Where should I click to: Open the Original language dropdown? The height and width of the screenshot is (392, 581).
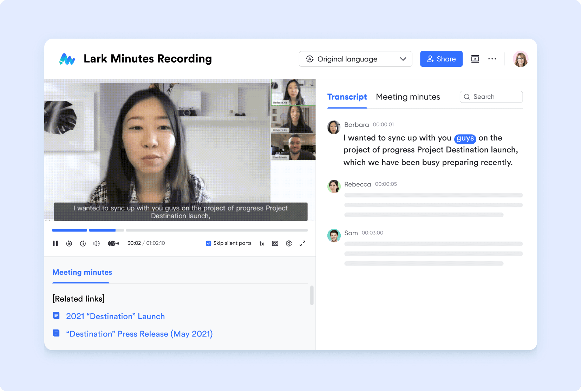pos(355,59)
